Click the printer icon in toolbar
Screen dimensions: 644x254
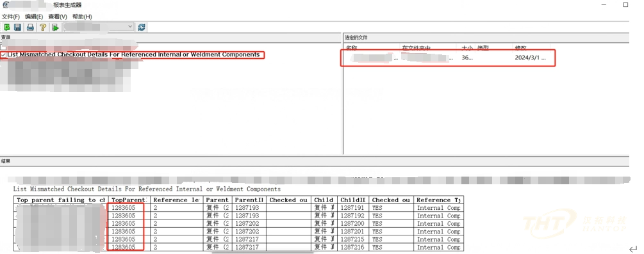click(x=30, y=28)
